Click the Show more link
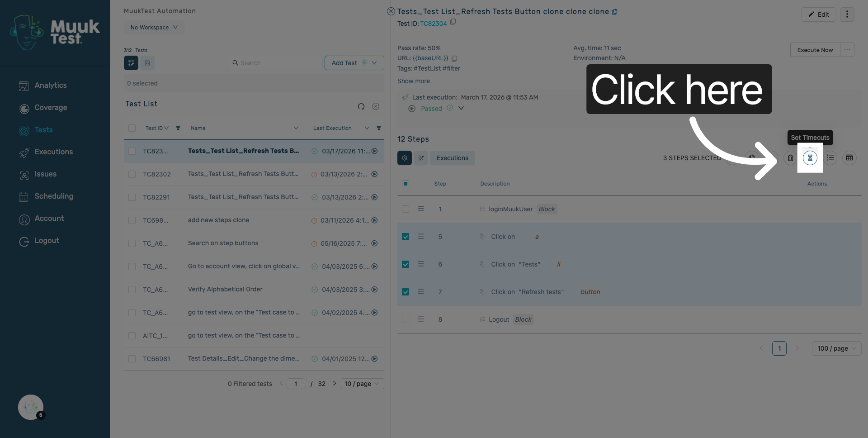The image size is (868, 438). pyautogui.click(x=414, y=81)
